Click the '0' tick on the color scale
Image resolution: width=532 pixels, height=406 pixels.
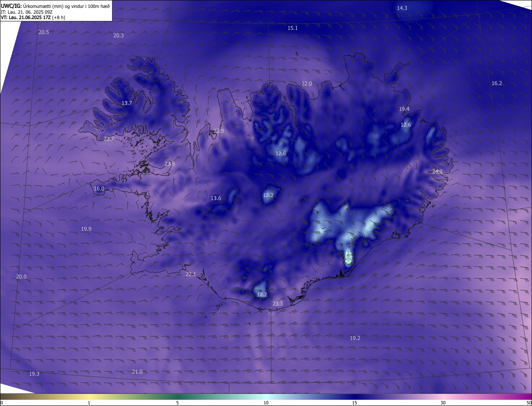tap(2, 403)
